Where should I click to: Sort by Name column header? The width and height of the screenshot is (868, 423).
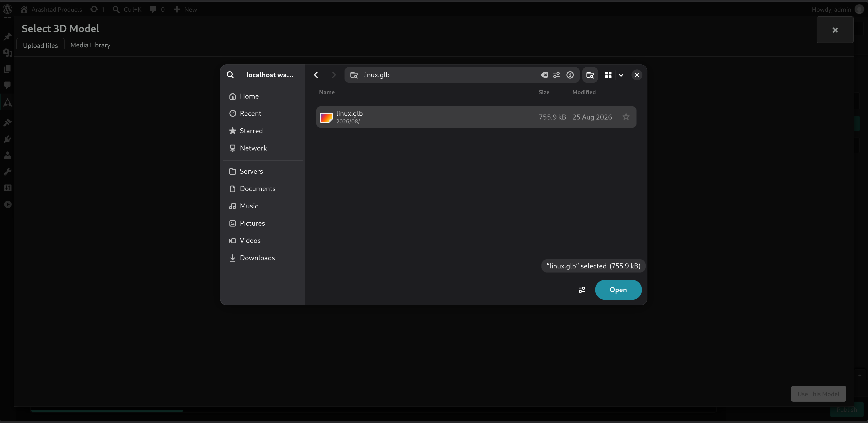pos(327,92)
